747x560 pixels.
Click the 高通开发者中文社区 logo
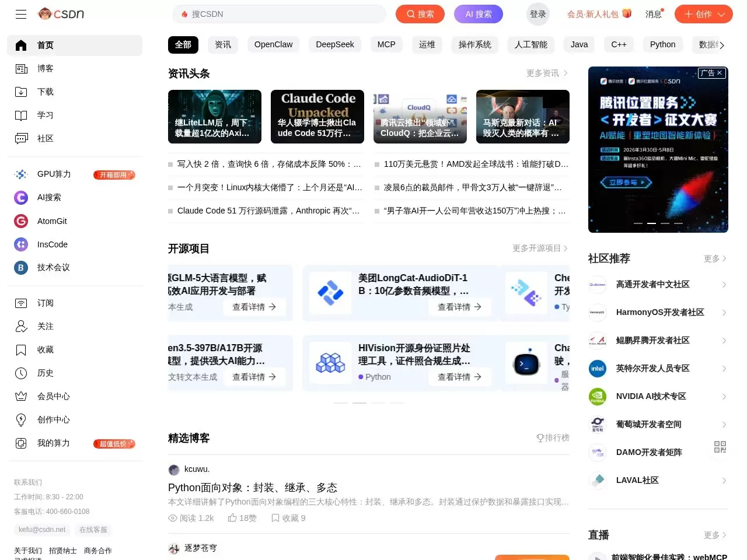[x=598, y=285]
